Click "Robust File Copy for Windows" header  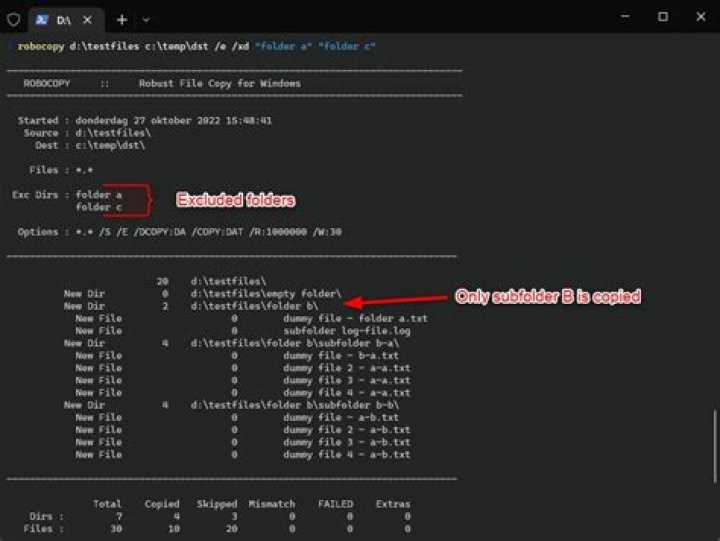219,83
